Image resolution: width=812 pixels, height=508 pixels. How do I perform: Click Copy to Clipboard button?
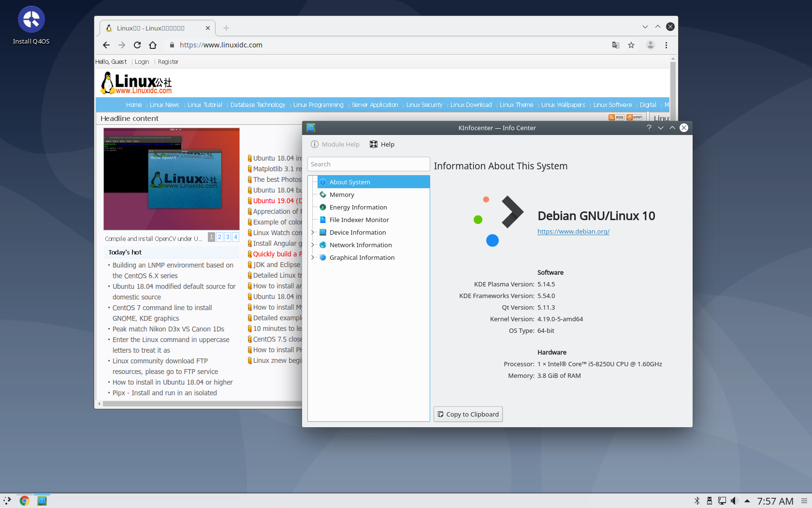pyautogui.click(x=468, y=414)
